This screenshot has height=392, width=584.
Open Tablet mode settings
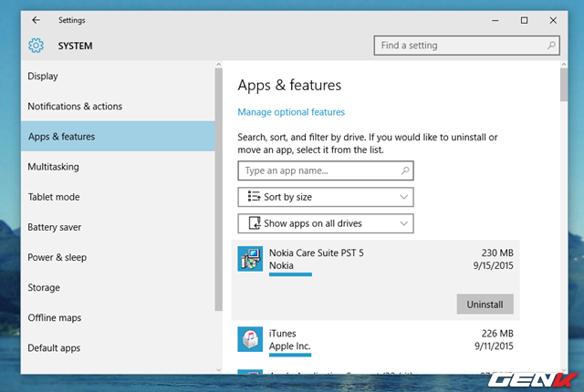[x=118, y=196]
